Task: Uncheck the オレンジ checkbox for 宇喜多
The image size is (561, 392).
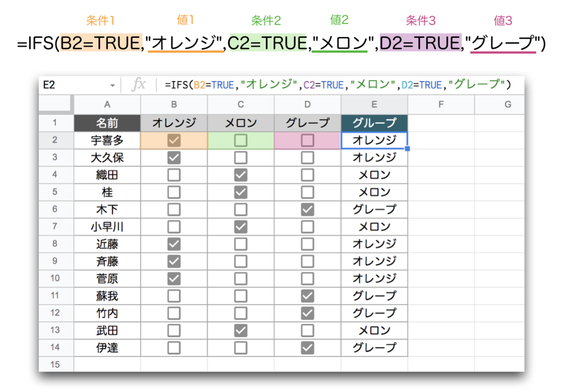Action: pyautogui.click(x=174, y=140)
